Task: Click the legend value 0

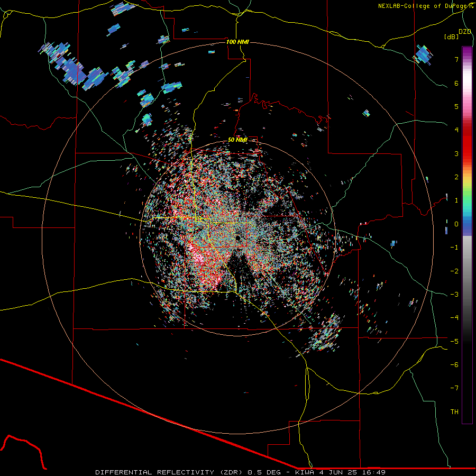Action: click(456, 224)
